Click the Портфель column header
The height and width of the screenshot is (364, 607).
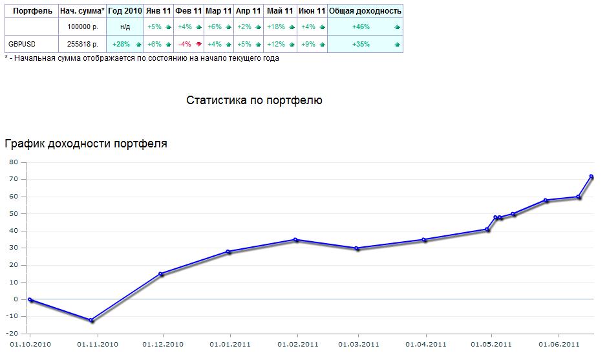(32, 11)
